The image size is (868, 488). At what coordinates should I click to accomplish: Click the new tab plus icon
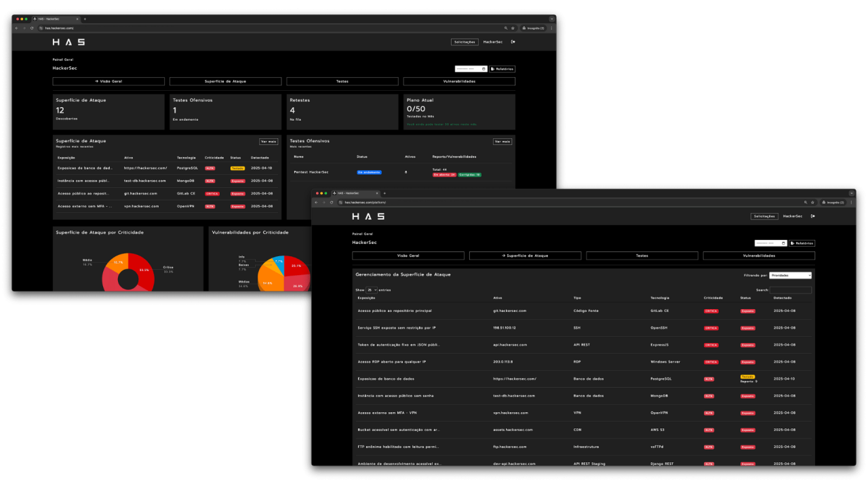[384, 192]
